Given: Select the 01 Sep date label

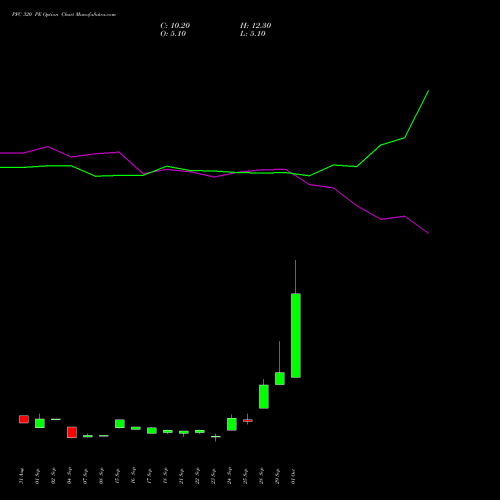Looking at the screenshot, I should (38, 476).
